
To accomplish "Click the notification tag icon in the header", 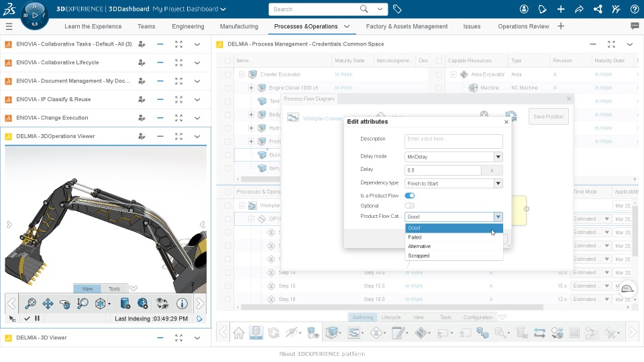I will click(x=543, y=9).
